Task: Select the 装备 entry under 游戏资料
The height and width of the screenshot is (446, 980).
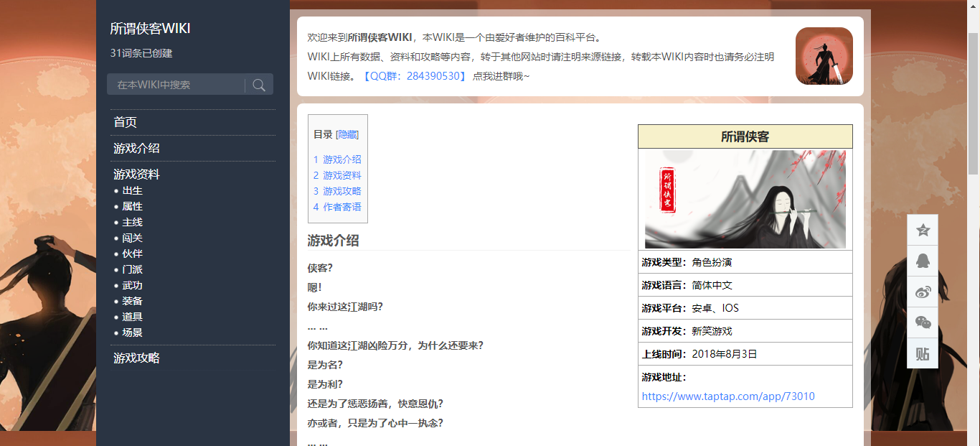Action: 132,301
